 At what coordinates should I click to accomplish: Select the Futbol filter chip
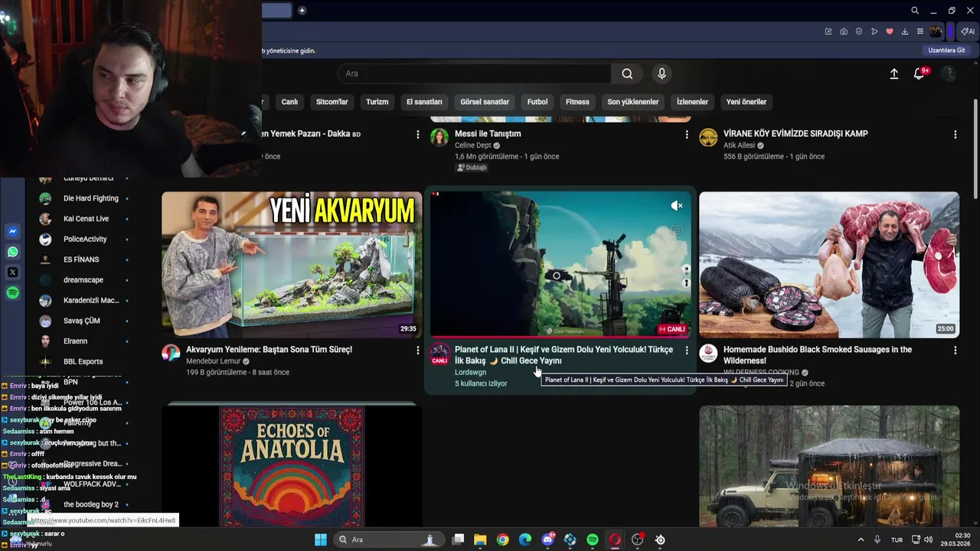tap(537, 102)
